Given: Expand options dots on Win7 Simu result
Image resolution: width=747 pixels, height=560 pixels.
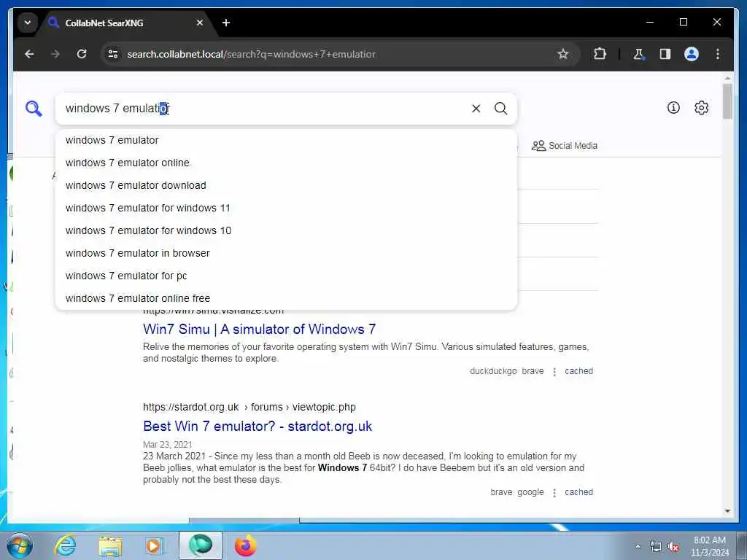Looking at the screenshot, I should (554, 371).
